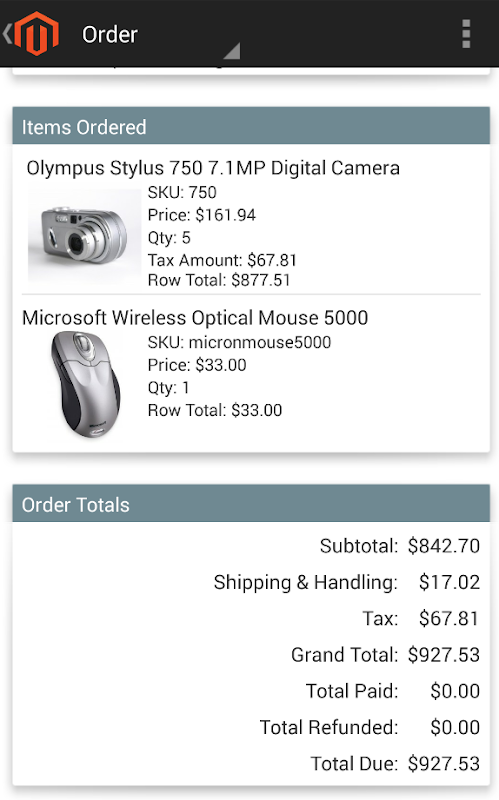The width and height of the screenshot is (499, 800).
Task: Expand the Order spinner dropdown triangle
Action: (x=232, y=51)
